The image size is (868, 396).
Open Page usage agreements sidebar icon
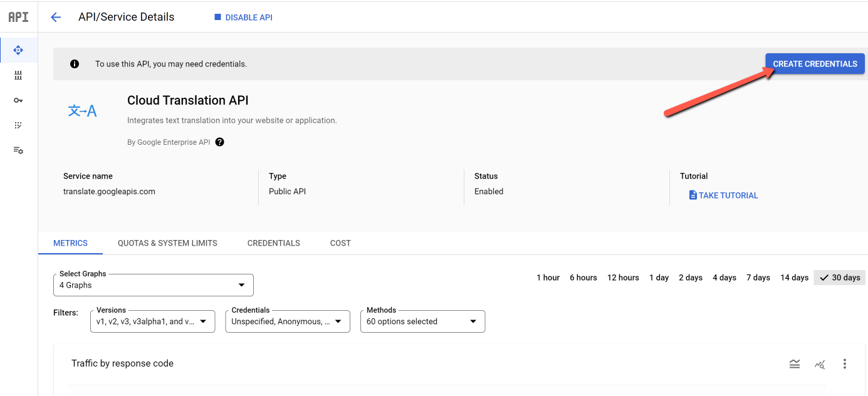tap(18, 150)
